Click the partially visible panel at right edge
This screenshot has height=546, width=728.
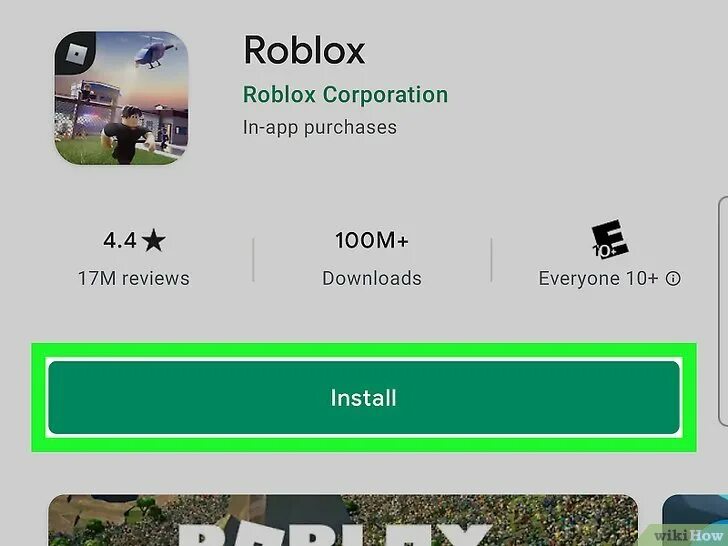[x=723, y=311]
